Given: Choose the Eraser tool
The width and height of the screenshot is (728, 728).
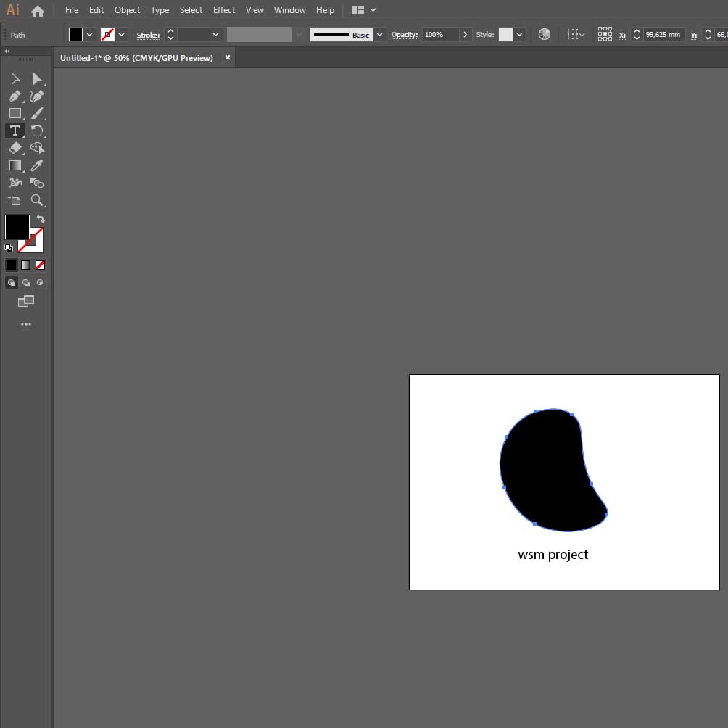Looking at the screenshot, I should (15, 148).
